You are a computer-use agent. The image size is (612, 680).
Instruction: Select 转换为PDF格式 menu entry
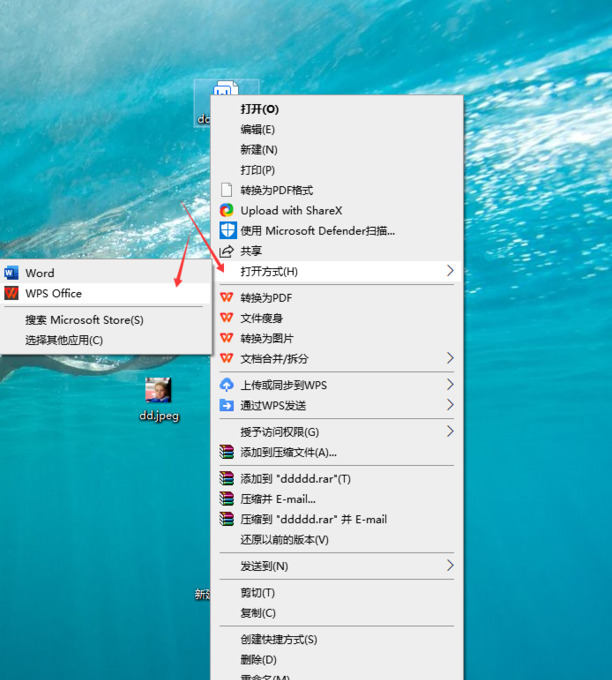pos(337,190)
